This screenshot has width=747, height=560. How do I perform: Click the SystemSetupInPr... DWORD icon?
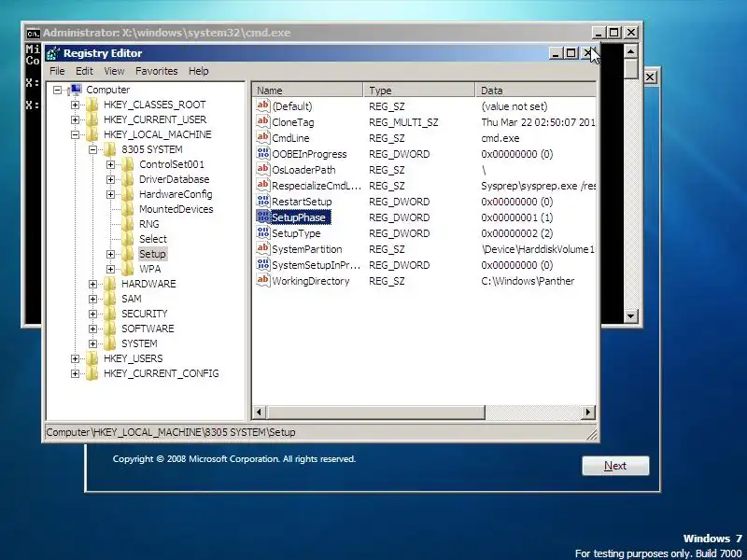coord(263,264)
